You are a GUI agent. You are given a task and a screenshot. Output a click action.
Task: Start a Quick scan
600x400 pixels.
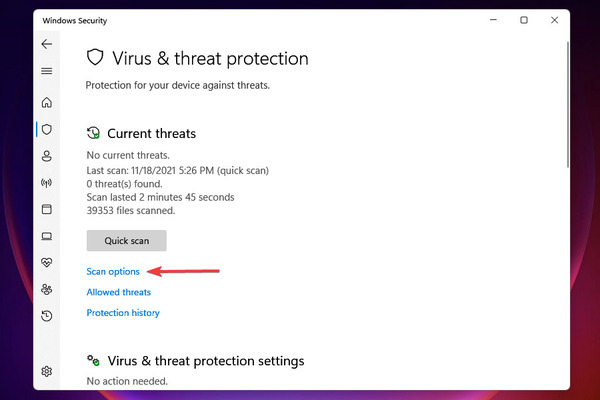tap(126, 240)
